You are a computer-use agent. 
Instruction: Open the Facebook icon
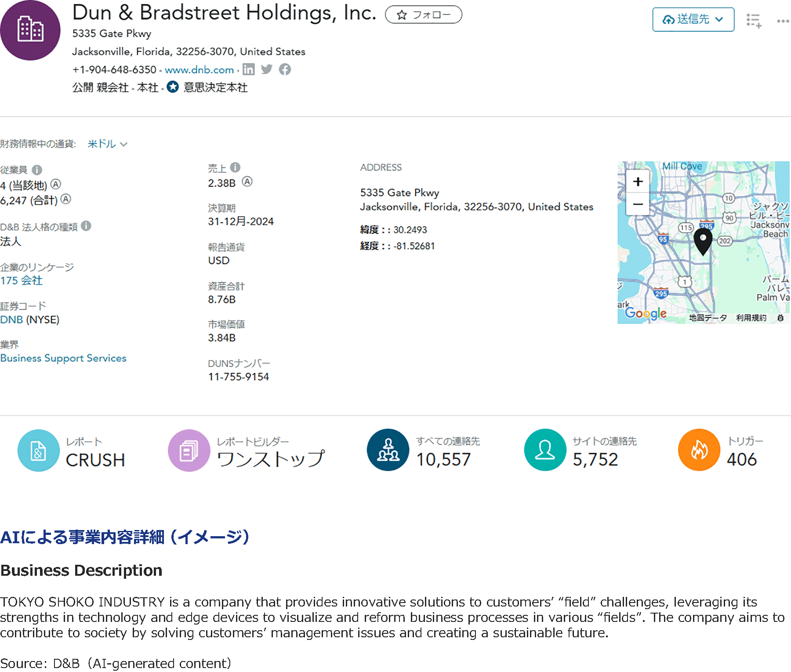285,69
